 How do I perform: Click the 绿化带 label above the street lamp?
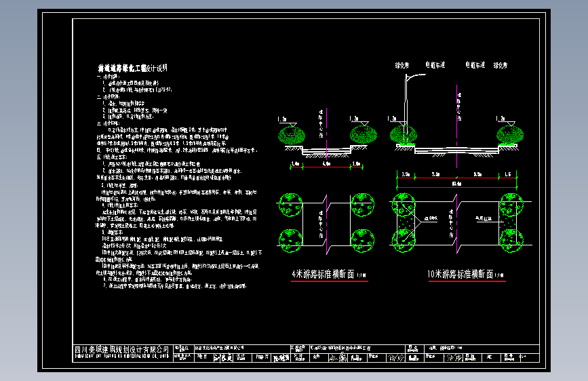point(402,65)
